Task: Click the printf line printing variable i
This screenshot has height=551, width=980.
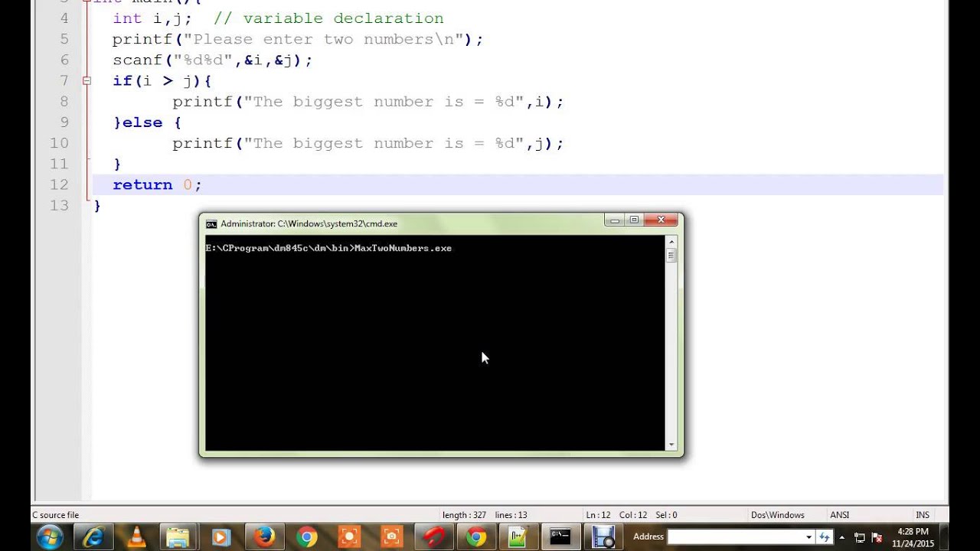Action: pos(367,102)
